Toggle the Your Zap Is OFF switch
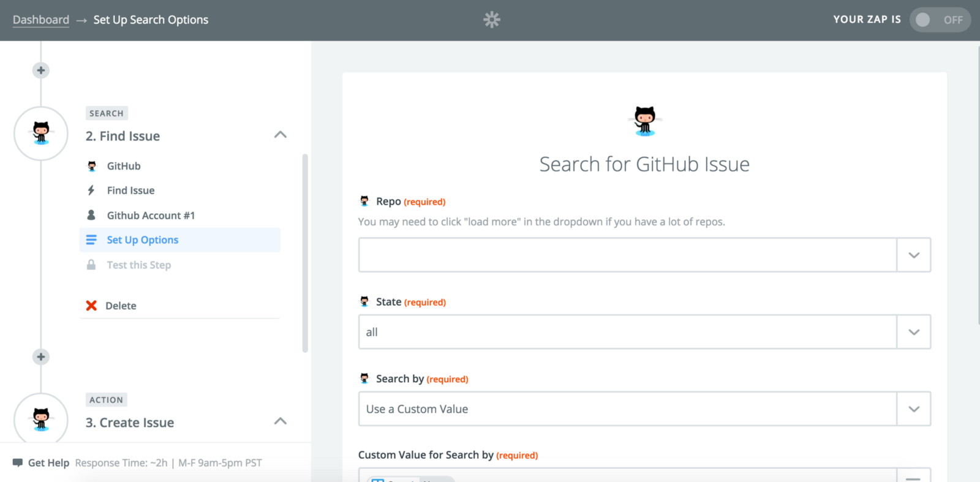 point(940,20)
